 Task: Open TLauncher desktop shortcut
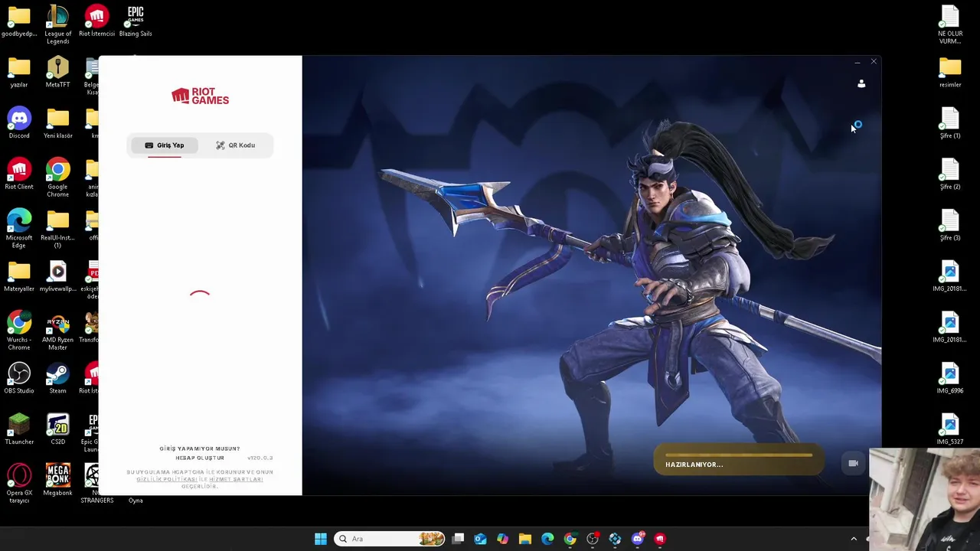(19, 429)
